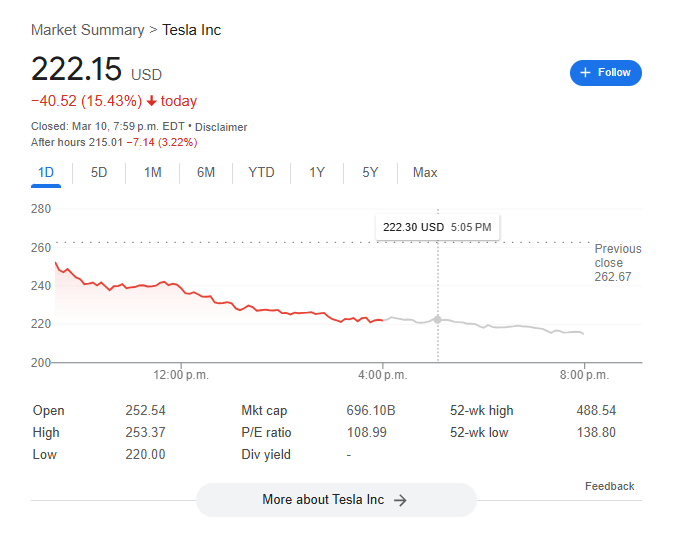This screenshot has width=682, height=556.
Task: Show the Max time range chart
Action: [425, 173]
